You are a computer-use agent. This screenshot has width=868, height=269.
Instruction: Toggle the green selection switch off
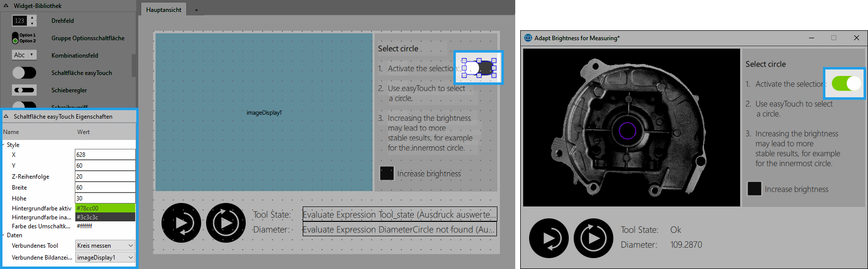pos(846,83)
